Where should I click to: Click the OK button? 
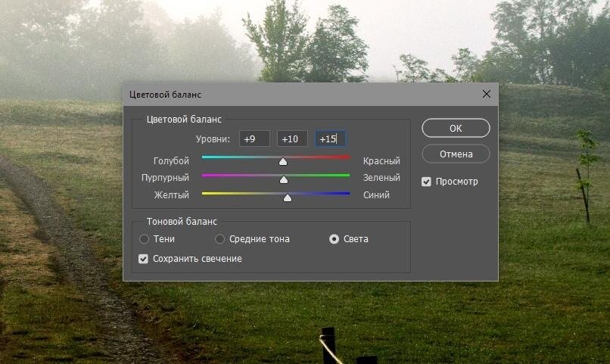(456, 128)
